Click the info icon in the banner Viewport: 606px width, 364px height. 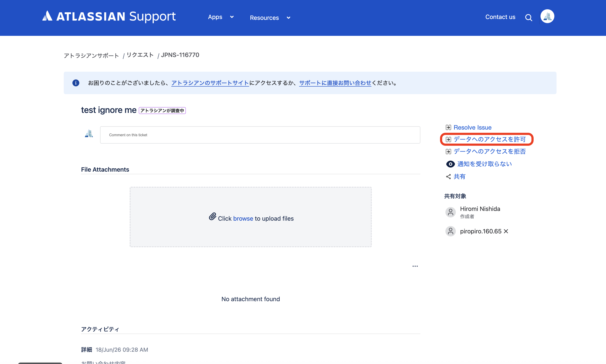76,83
